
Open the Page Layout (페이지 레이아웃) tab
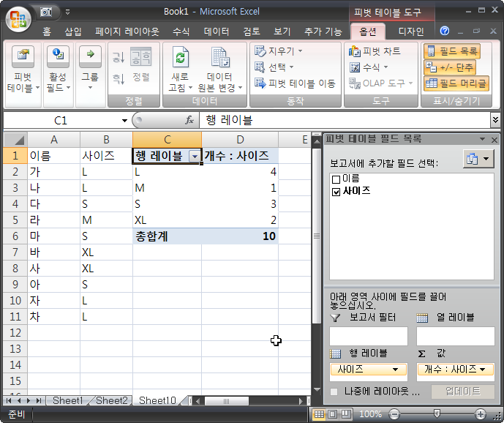point(127,31)
